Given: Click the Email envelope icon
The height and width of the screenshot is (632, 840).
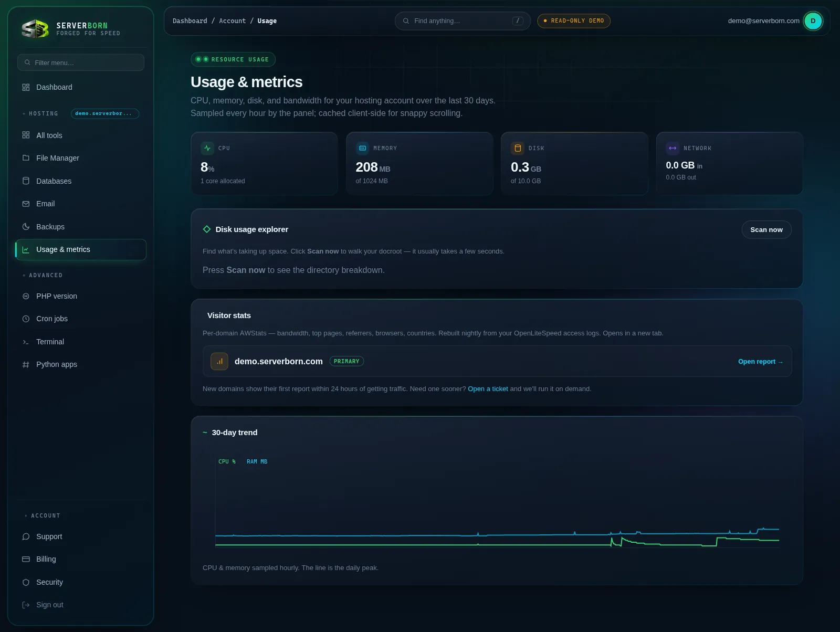Looking at the screenshot, I should pyautogui.click(x=26, y=204).
